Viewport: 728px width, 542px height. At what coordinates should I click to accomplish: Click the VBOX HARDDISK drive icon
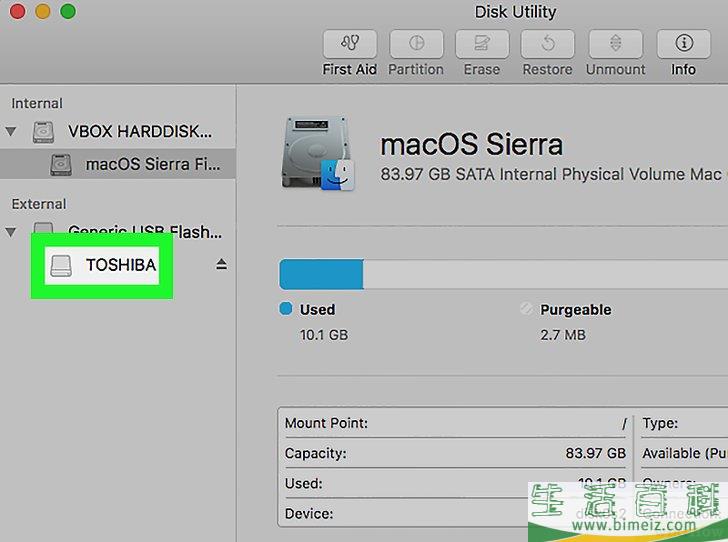43,132
